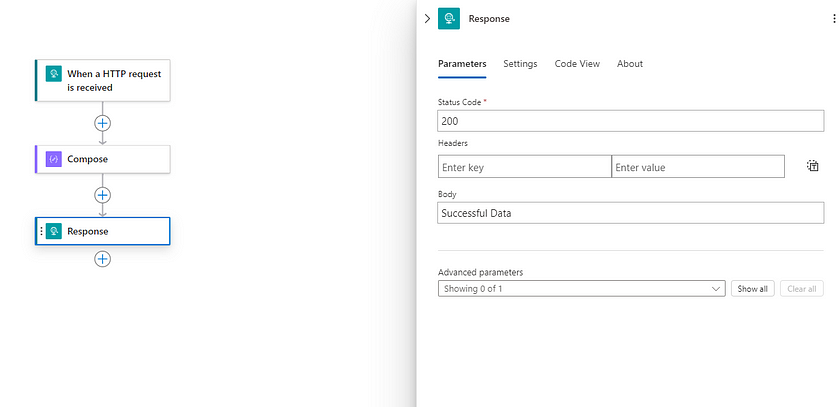840x407 pixels.
Task: Click the Body field with Successful Data
Action: coord(631,213)
